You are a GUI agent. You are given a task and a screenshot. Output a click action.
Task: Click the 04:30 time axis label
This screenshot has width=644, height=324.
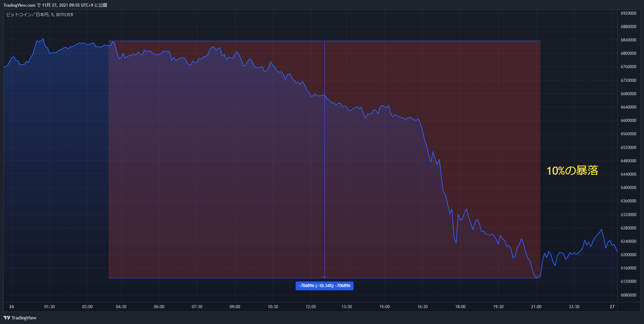click(121, 307)
